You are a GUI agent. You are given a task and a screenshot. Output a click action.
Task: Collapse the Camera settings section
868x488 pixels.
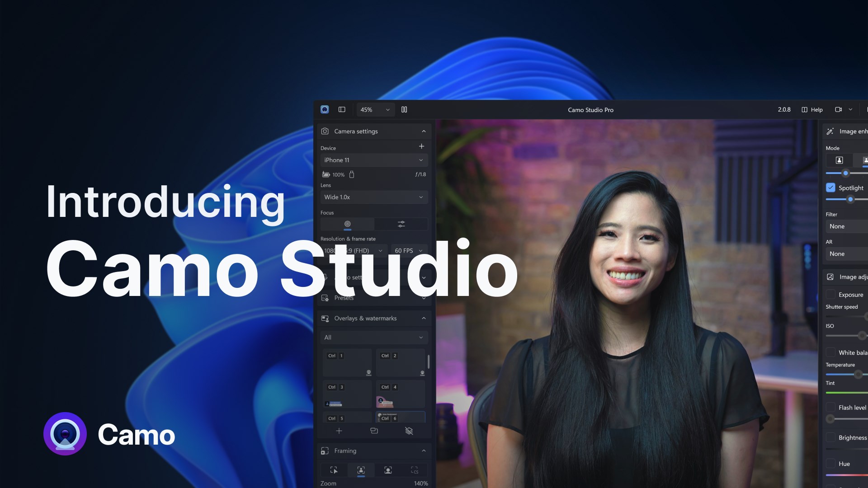coord(424,131)
